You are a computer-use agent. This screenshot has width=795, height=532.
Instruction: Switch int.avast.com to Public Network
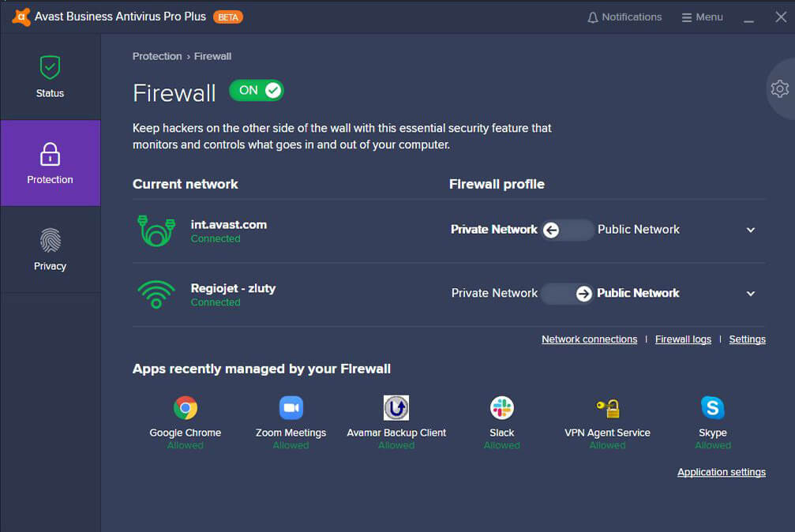(x=567, y=230)
